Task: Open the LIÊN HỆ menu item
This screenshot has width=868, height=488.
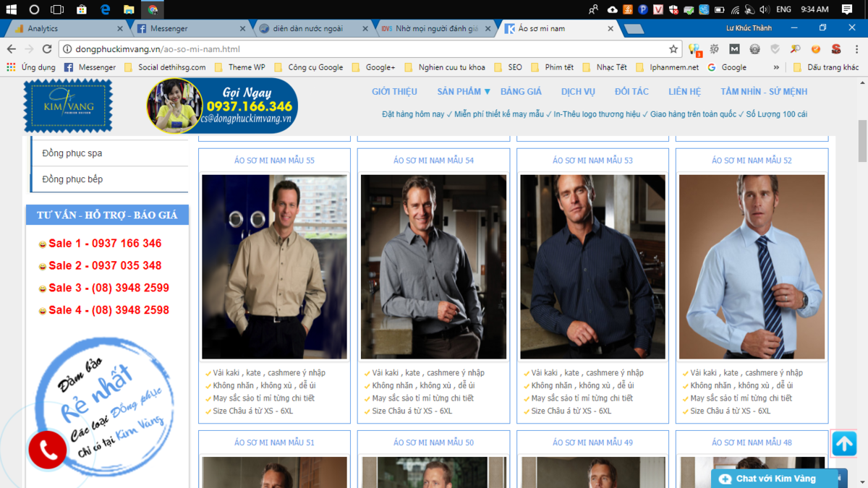Action: pos(684,92)
